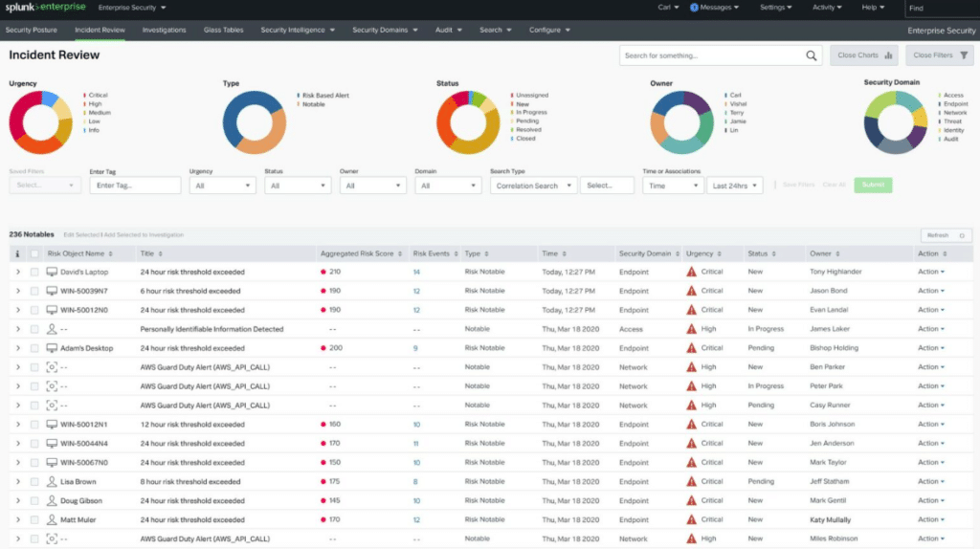Click the user icon next to Doug Gibson
The width and height of the screenshot is (980, 549).
(52, 501)
